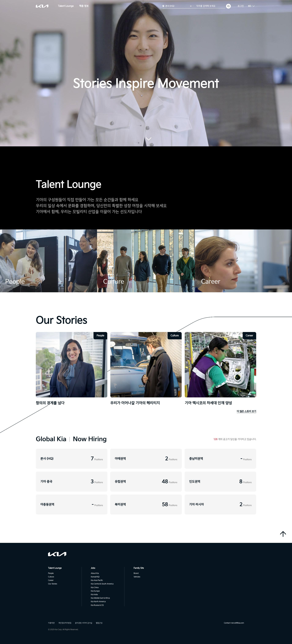Click the Kia logo in the header
This screenshot has width=292, height=644.
42,6
